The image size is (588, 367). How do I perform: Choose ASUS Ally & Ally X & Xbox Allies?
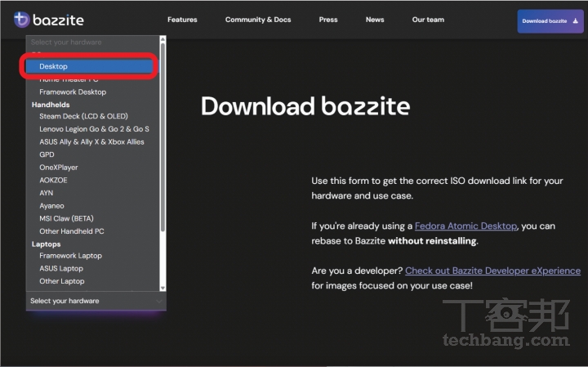(x=92, y=142)
